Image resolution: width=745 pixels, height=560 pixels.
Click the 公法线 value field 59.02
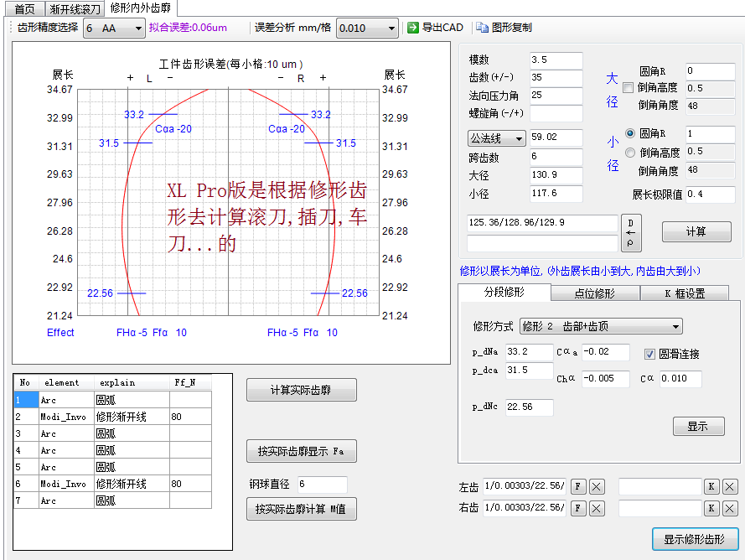556,137
